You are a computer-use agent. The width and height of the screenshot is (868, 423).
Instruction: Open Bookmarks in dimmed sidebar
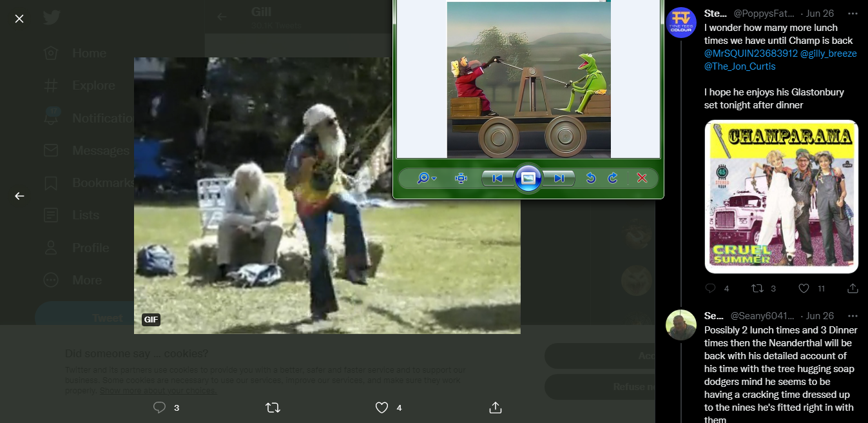coord(88,182)
